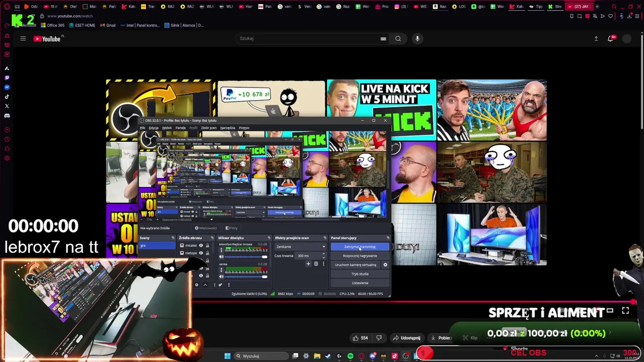644x362 pixels.
Task: Open the YouTube notifications bell
Action: pos(611,38)
